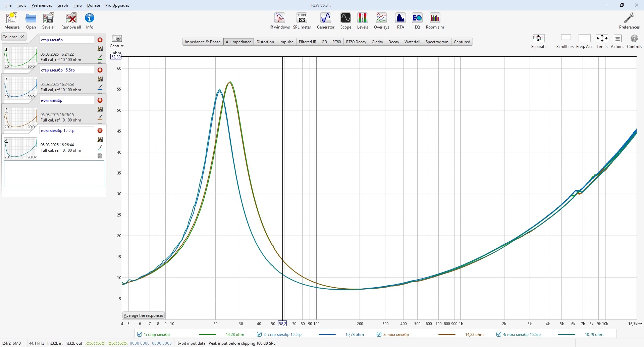Switch to Impedance & Phase tab
The width and height of the screenshot is (644, 347).
[x=203, y=42]
